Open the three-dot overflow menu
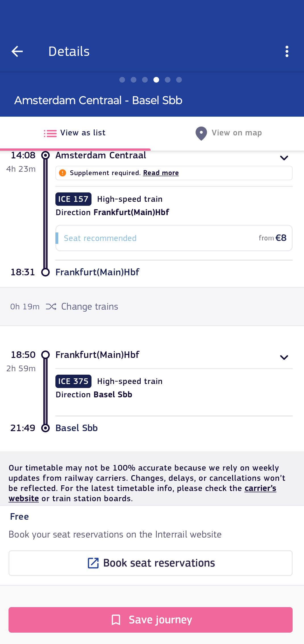This screenshot has width=304, height=644. click(x=287, y=51)
